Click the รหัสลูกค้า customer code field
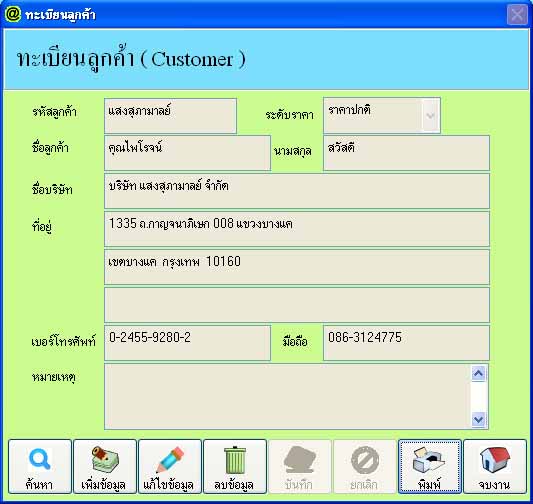 point(170,116)
